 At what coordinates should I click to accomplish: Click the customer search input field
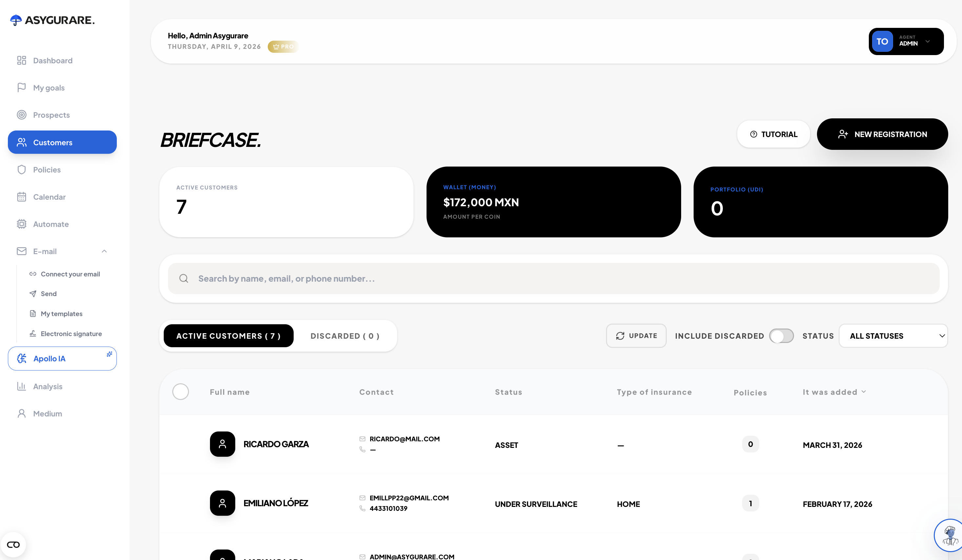click(554, 278)
